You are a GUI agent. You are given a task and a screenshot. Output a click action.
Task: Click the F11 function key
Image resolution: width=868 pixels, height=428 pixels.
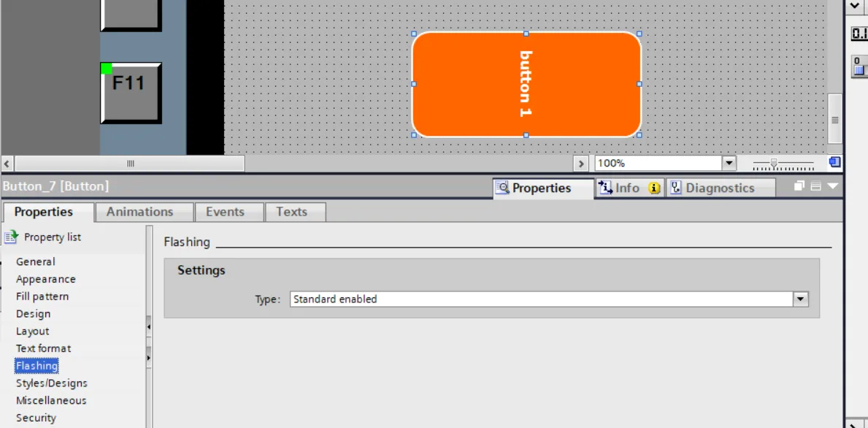click(x=130, y=93)
